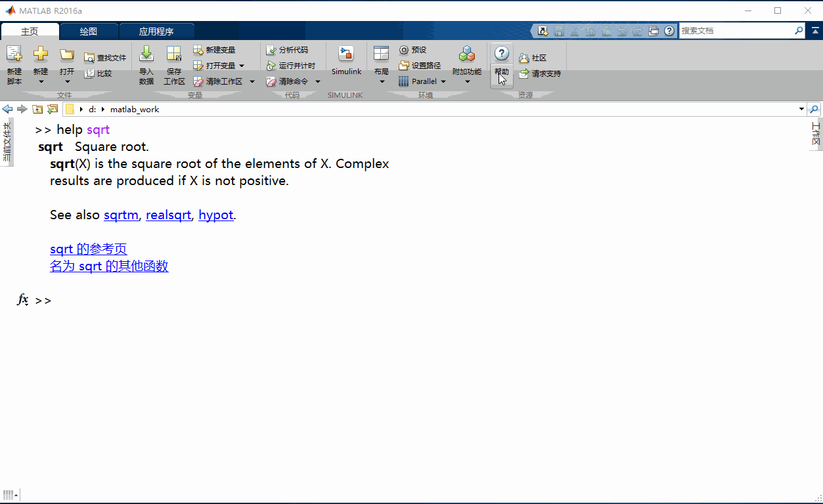Click the switch windows icon in quick access bar
Screen dimensions: 823x504
653,31
